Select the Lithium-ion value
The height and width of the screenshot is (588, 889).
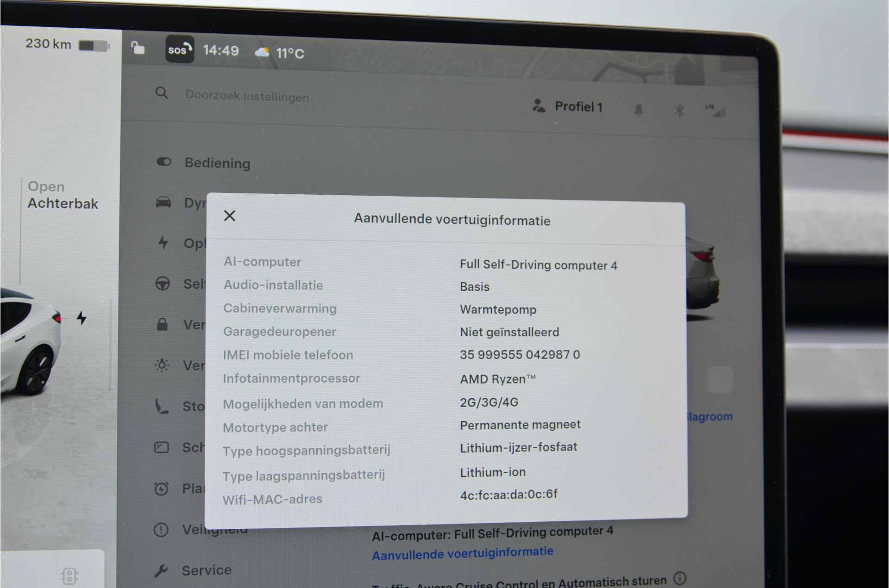[493, 472]
